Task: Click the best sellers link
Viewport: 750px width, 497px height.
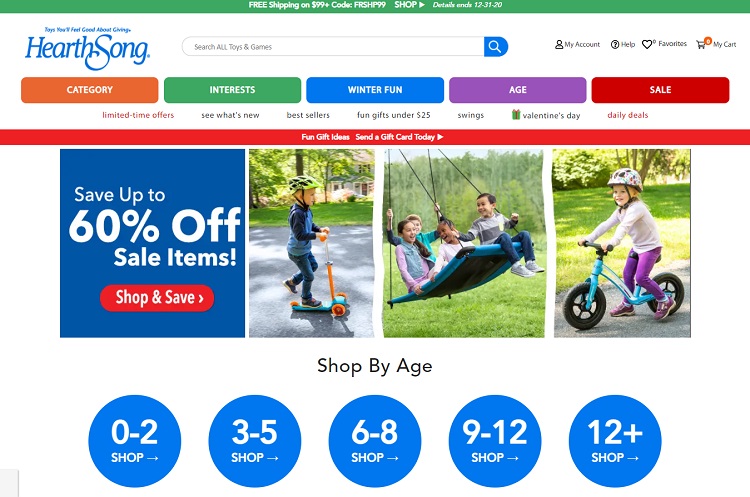Action: (308, 115)
